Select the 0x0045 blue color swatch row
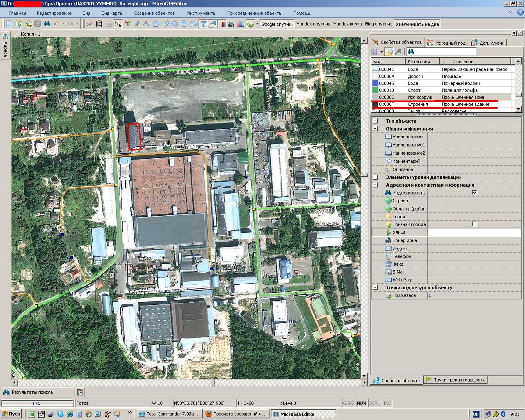The width and height of the screenshot is (525, 420). (x=375, y=83)
